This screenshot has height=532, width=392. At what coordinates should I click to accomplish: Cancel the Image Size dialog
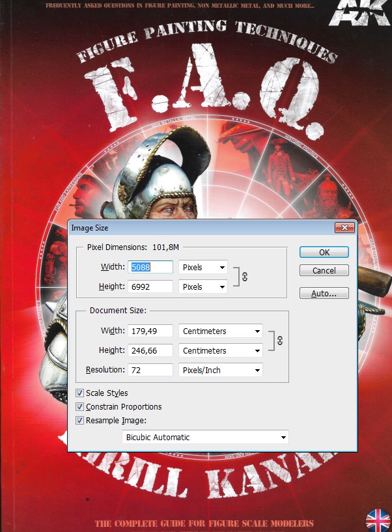324,270
